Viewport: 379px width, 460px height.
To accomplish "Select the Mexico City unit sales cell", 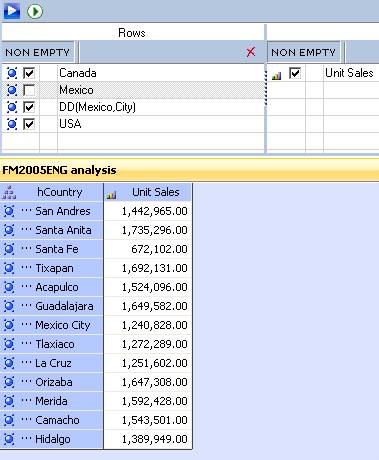I will click(x=148, y=325).
